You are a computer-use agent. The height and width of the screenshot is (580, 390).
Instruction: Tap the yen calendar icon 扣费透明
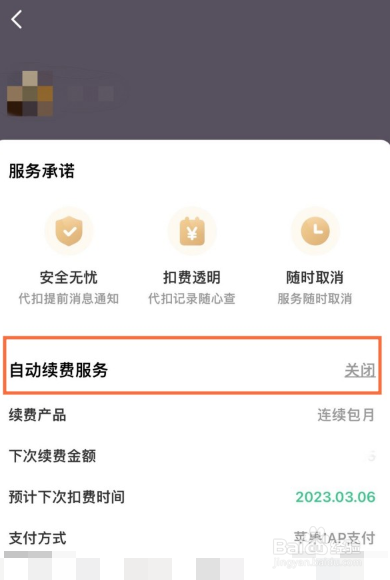pos(192,231)
